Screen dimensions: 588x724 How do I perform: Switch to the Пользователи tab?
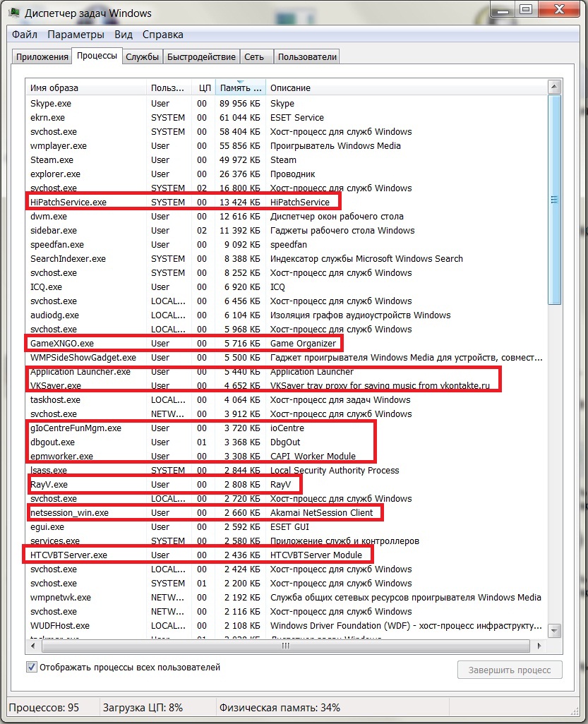pyautogui.click(x=307, y=56)
